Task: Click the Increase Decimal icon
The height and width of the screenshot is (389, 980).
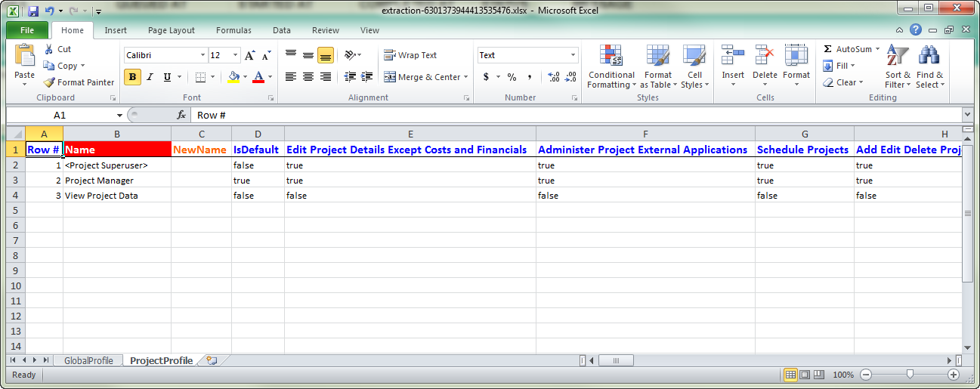Action: pos(553,77)
